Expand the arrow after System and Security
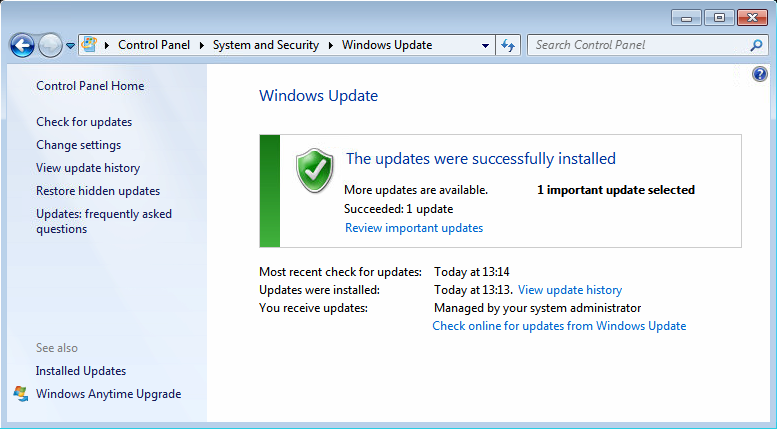Image resolution: width=777 pixels, height=429 pixels. point(331,45)
